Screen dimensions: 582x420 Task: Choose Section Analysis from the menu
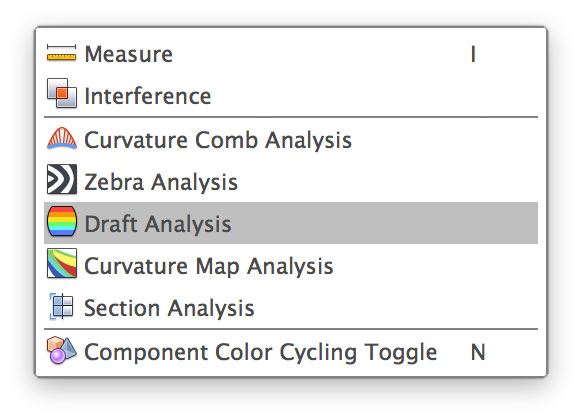291,308
